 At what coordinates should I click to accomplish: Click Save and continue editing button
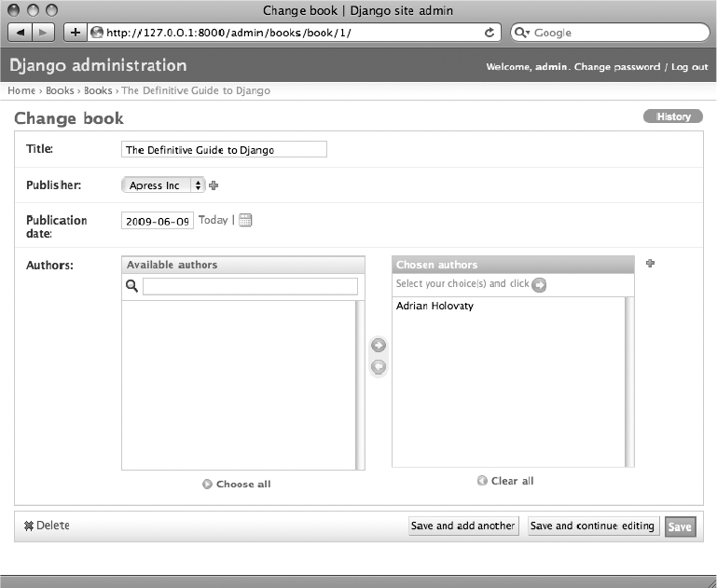pos(593,526)
